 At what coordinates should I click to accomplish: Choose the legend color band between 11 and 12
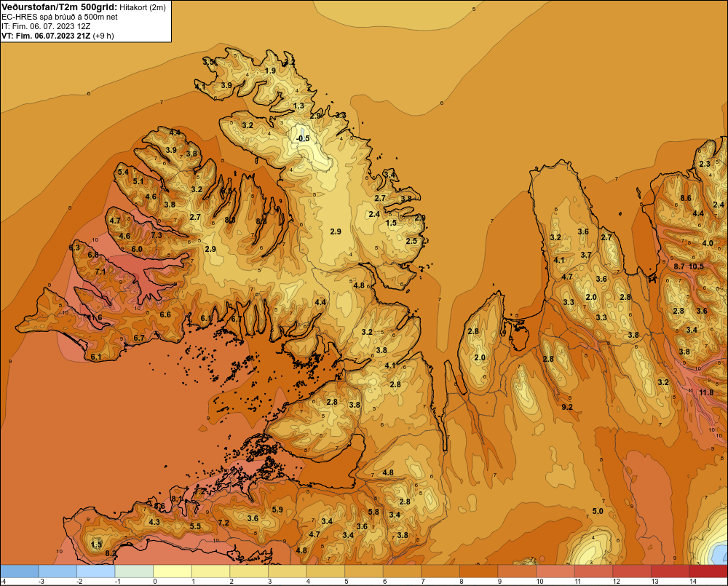tap(594, 571)
